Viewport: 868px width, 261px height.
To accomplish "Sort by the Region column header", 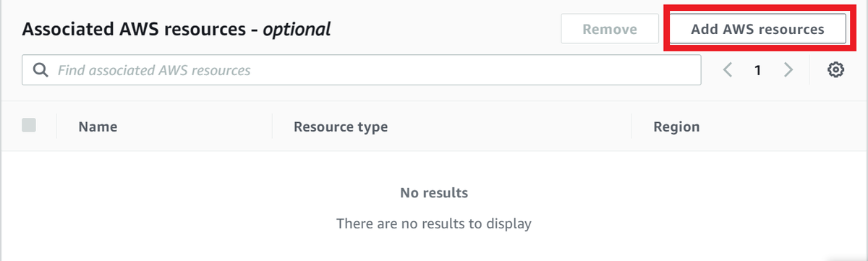I will point(676,127).
